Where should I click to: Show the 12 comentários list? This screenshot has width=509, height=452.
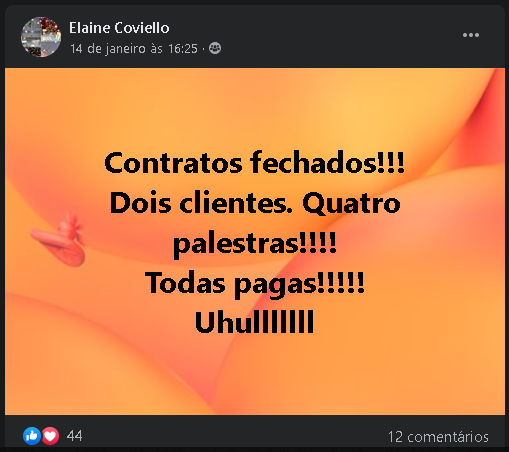click(438, 437)
